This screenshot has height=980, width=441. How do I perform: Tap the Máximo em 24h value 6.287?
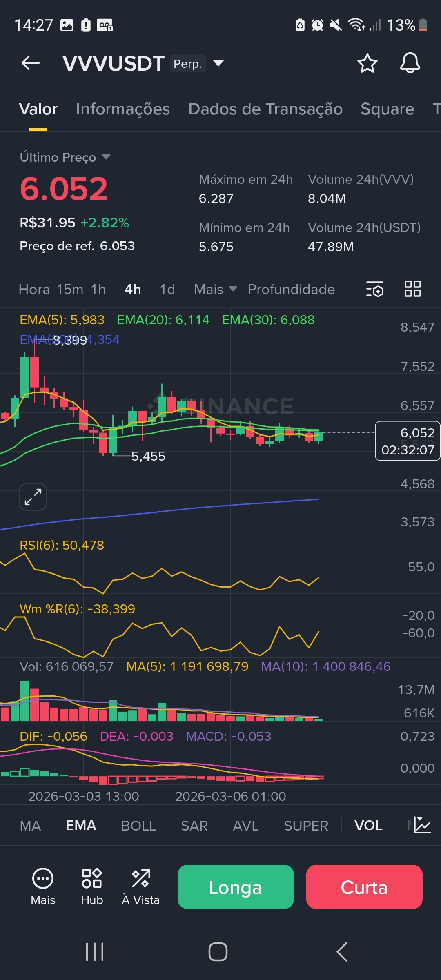pyautogui.click(x=216, y=198)
